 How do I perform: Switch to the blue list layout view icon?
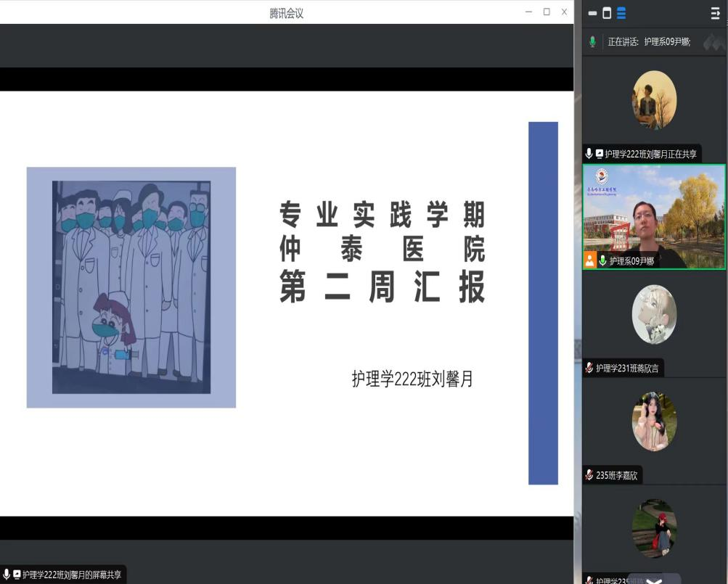[x=621, y=13]
